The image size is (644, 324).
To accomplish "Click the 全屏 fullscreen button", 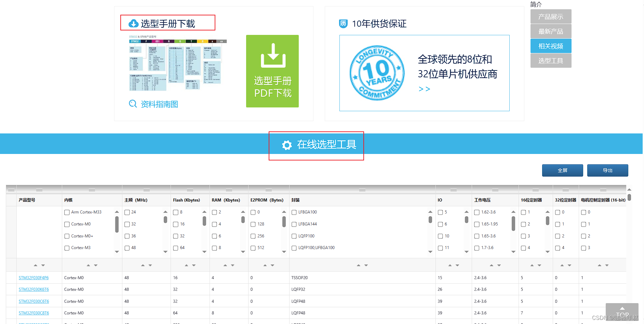I will pyautogui.click(x=562, y=170).
